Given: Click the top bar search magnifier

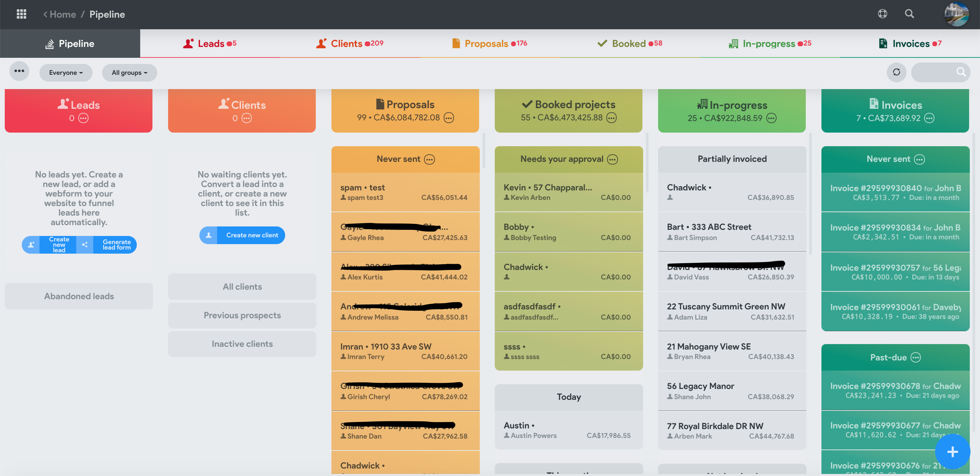Looking at the screenshot, I should (x=909, y=14).
